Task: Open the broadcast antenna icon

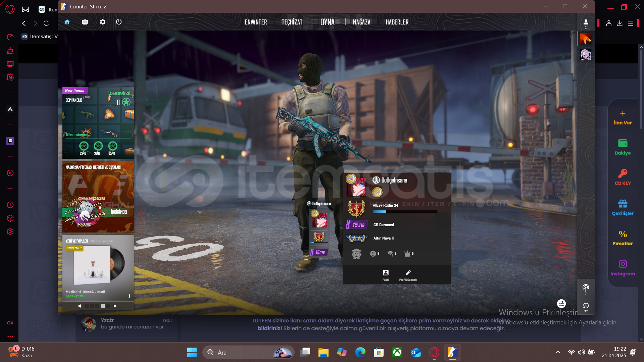Action: (586, 289)
